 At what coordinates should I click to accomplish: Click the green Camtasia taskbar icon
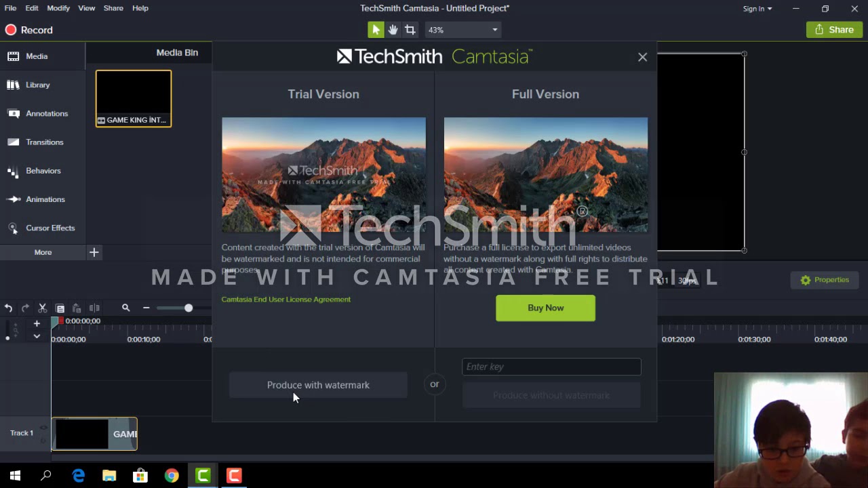(203, 476)
